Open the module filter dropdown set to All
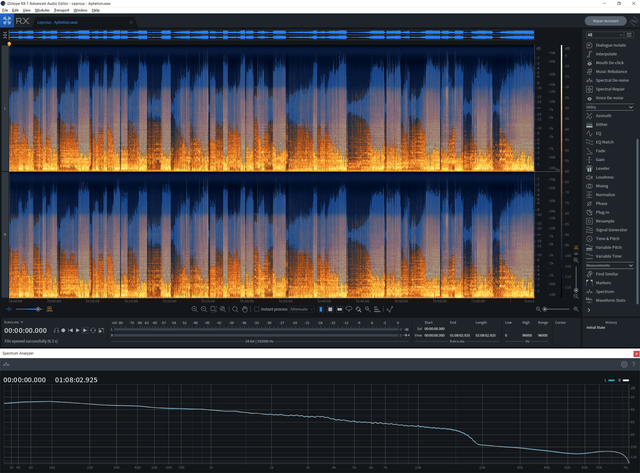 [x=605, y=35]
